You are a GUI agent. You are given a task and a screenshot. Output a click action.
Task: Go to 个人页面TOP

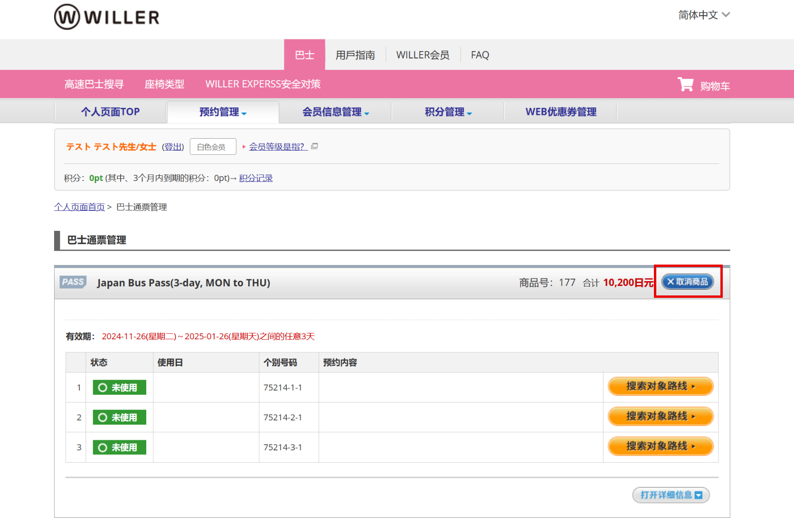[110, 112]
